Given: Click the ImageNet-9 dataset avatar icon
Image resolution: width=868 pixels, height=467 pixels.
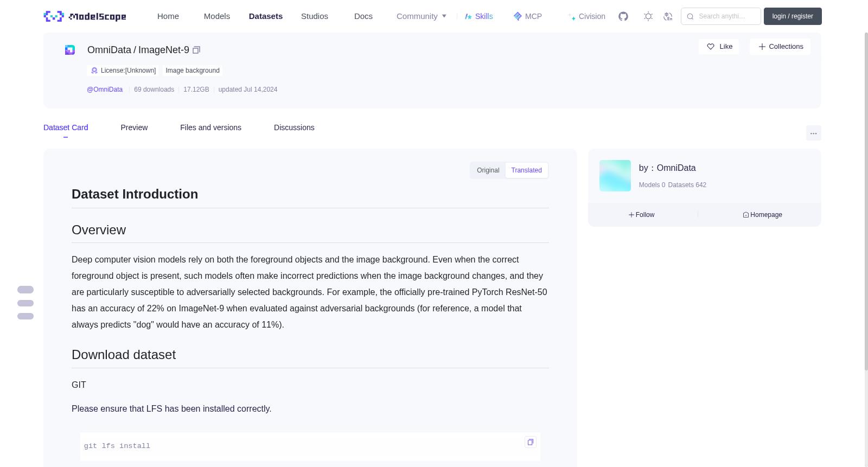Looking at the screenshot, I should click(x=70, y=50).
